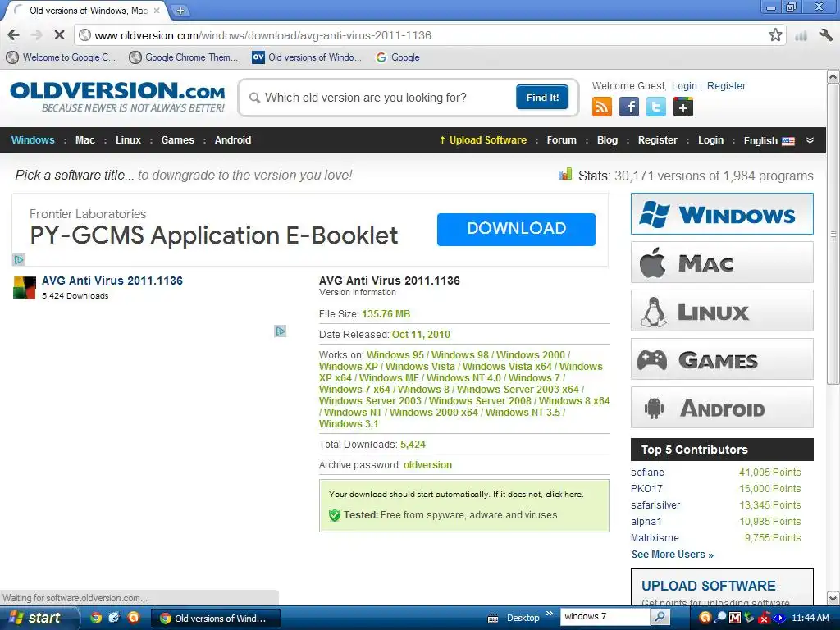
Task: Click the OLDVERSION.com logo
Action: click(117, 97)
